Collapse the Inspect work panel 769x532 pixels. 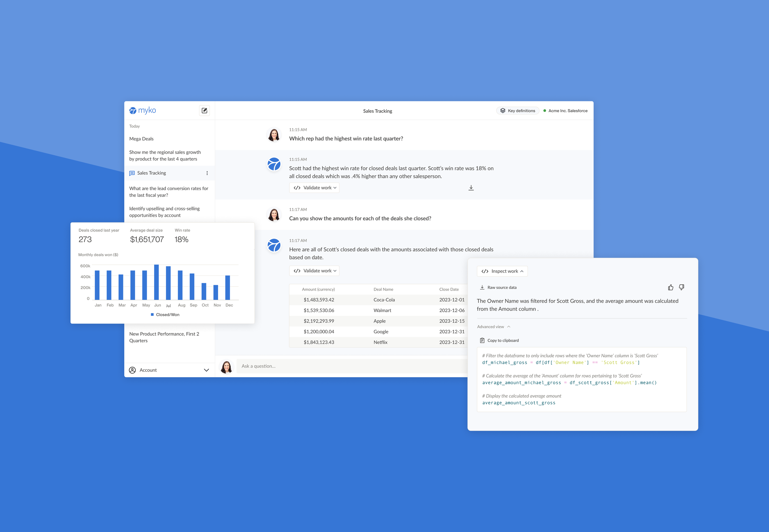pos(502,271)
